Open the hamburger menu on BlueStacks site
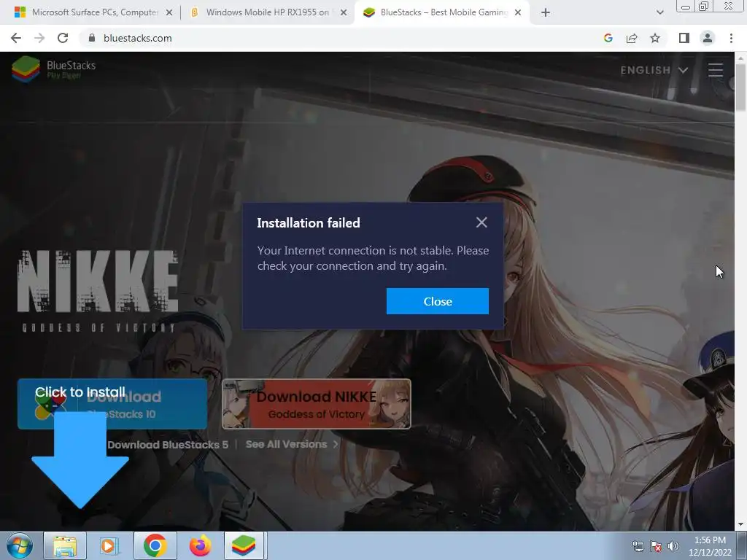 coord(716,70)
